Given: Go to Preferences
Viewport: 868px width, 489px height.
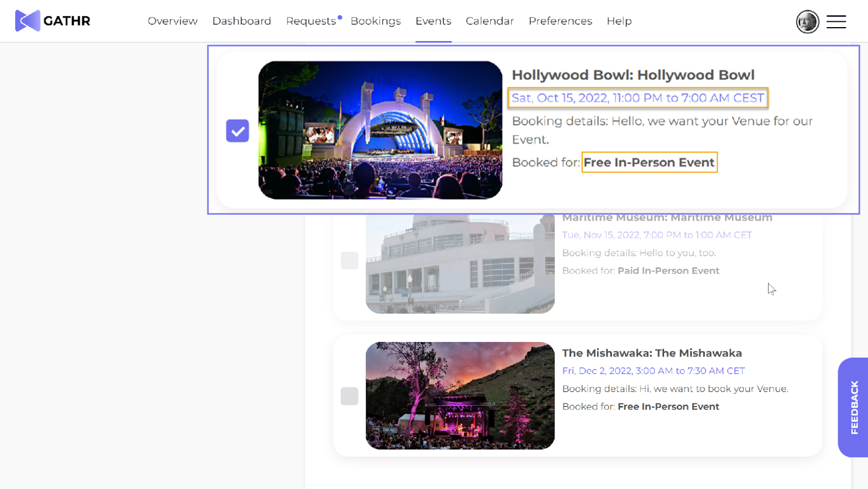Looking at the screenshot, I should click(x=560, y=21).
